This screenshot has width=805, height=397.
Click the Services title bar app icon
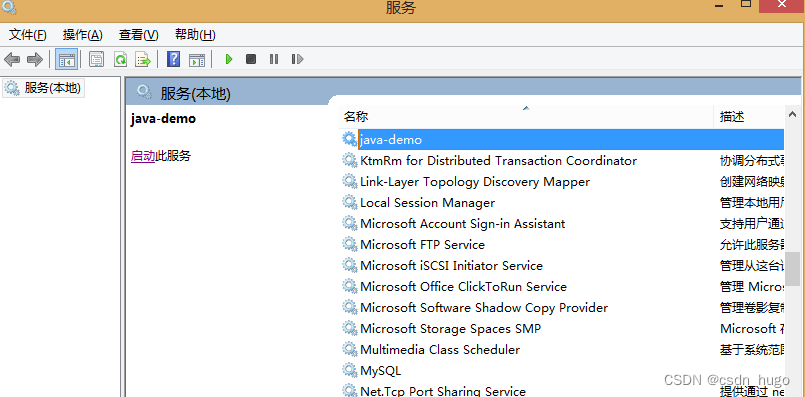(x=9, y=7)
